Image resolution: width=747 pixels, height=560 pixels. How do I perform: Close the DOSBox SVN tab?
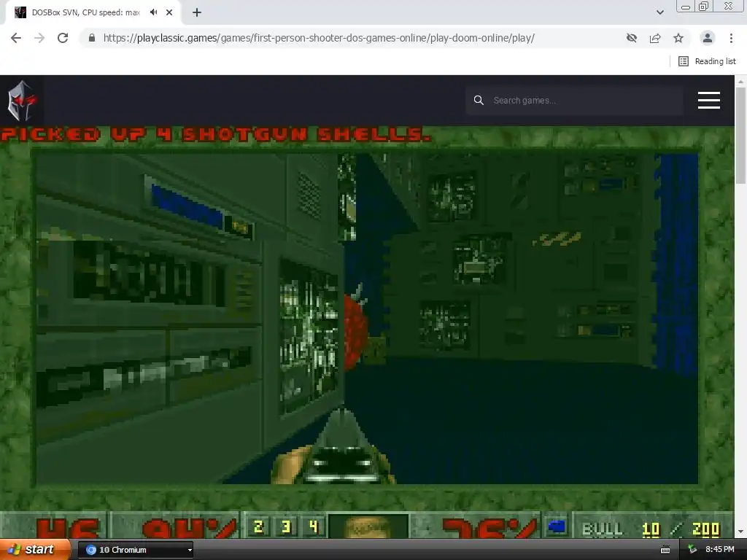coord(169,12)
